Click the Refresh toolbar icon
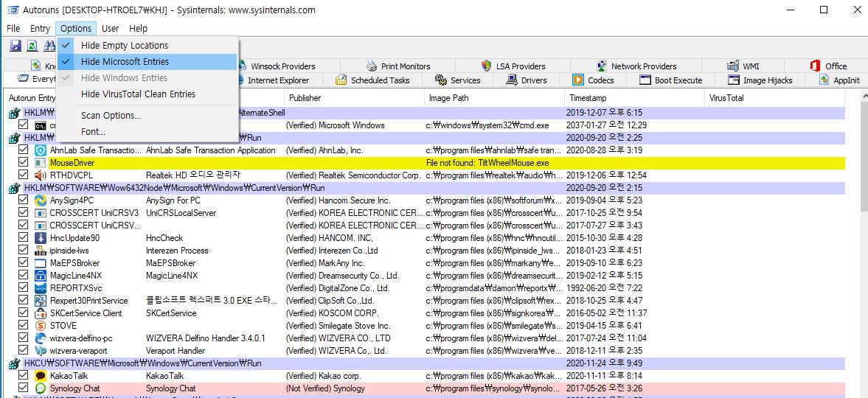868x398 pixels. click(x=32, y=46)
